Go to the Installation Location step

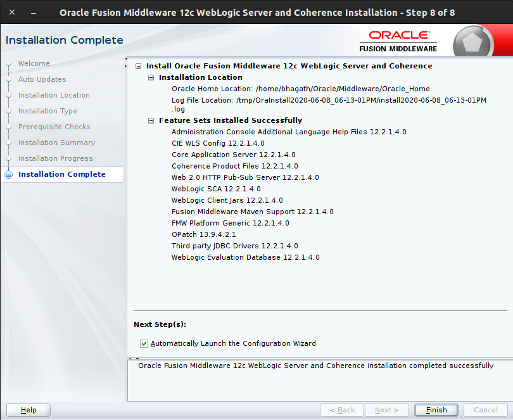point(54,95)
